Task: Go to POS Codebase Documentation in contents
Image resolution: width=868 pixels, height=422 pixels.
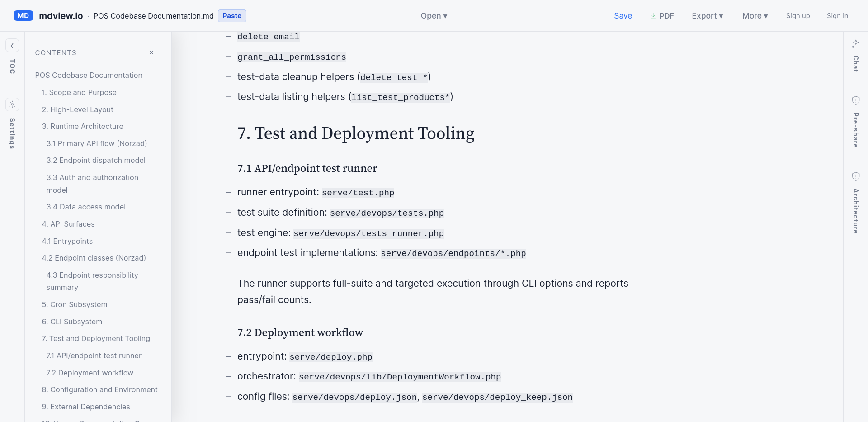Action: tap(89, 75)
